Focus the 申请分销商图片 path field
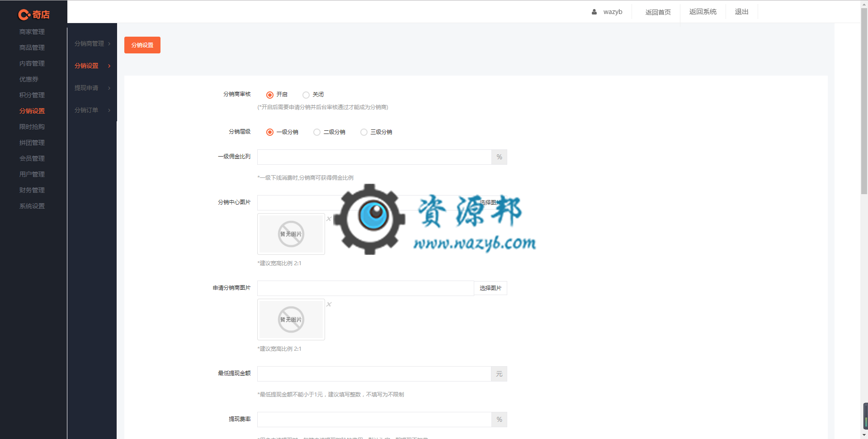 point(365,288)
